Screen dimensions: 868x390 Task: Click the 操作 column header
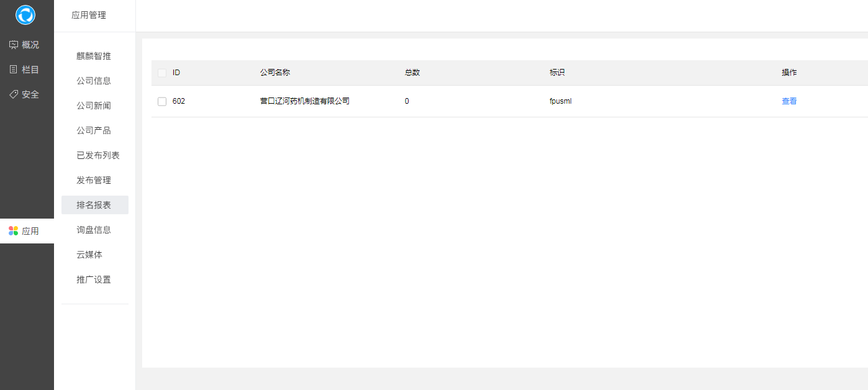click(789, 73)
